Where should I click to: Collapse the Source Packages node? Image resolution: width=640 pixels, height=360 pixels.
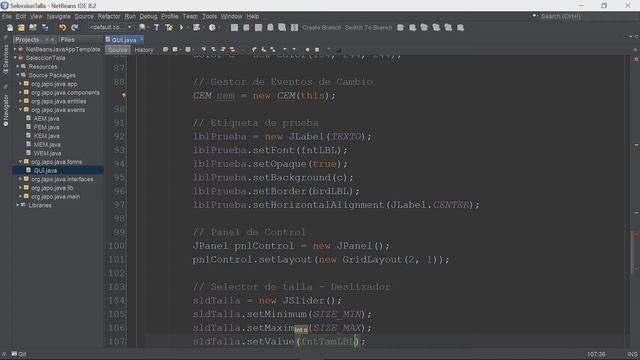coord(18,75)
